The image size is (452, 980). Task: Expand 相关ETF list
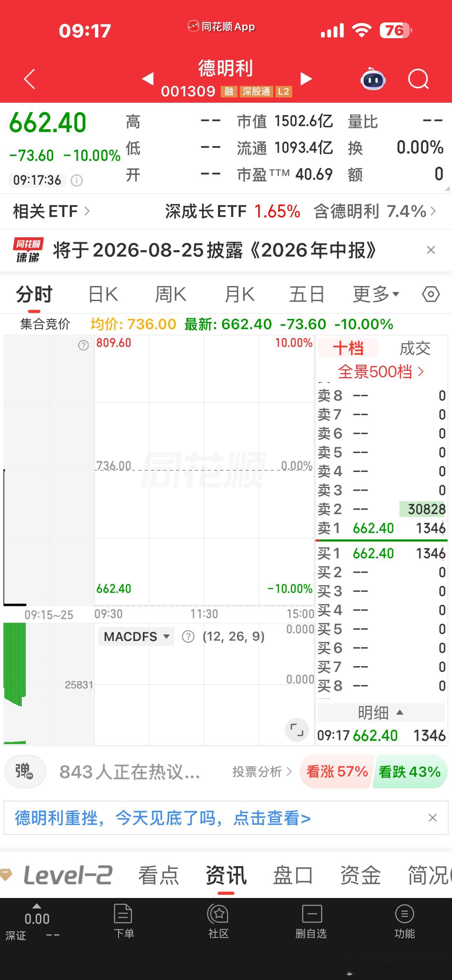click(x=52, y=211)
